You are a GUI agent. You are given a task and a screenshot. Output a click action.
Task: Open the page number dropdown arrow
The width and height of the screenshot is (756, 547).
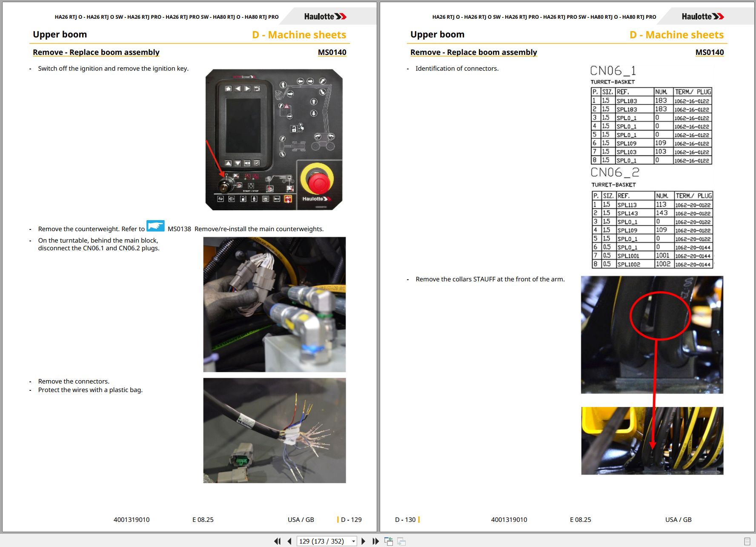[353, 541]
